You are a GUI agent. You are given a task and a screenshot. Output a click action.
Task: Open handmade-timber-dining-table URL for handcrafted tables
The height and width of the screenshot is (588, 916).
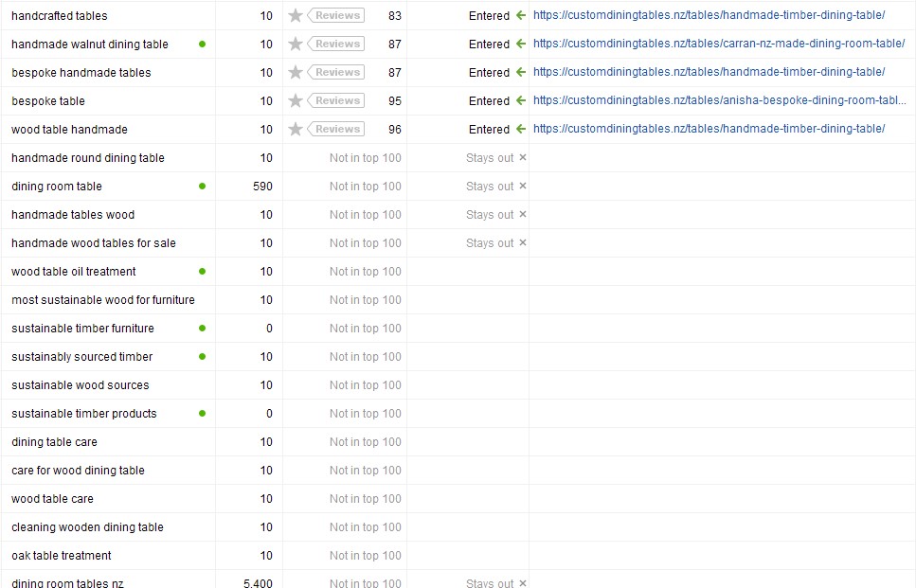(x=709, y=15)
